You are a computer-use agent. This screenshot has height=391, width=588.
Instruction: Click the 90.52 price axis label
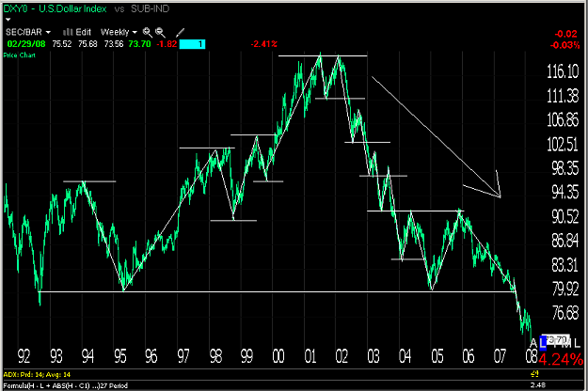click(x=565, y=216)
